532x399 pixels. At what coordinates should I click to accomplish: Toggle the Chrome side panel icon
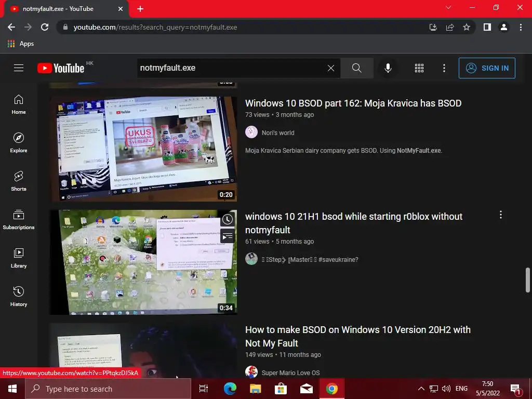coord(487,27)
